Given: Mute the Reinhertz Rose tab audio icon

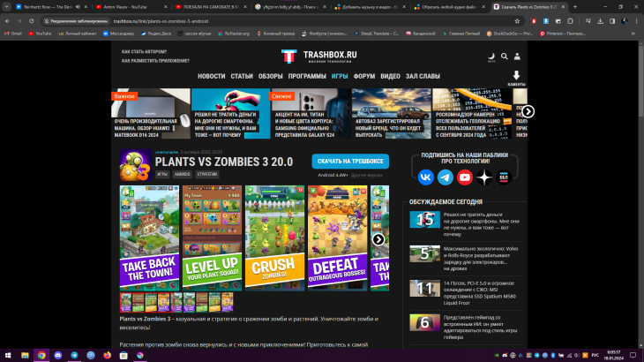Looking at the screenshot, I should (78, 7).
